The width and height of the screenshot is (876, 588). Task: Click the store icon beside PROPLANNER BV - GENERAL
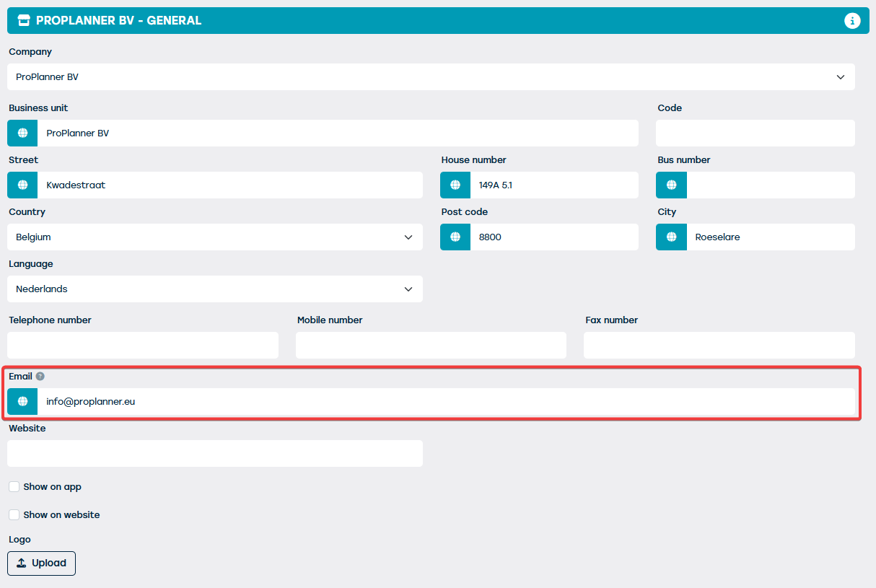pyautogui.click(x=24, y=21)
